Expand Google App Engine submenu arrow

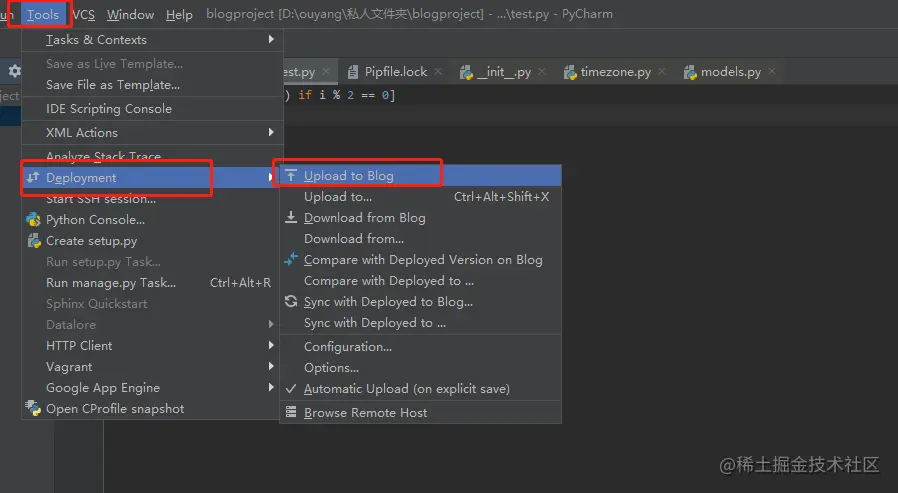pos(271,388)
